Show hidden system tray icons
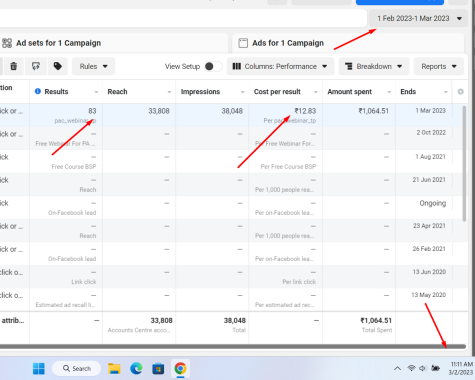 pyautogui.click(x=397, y=368)
